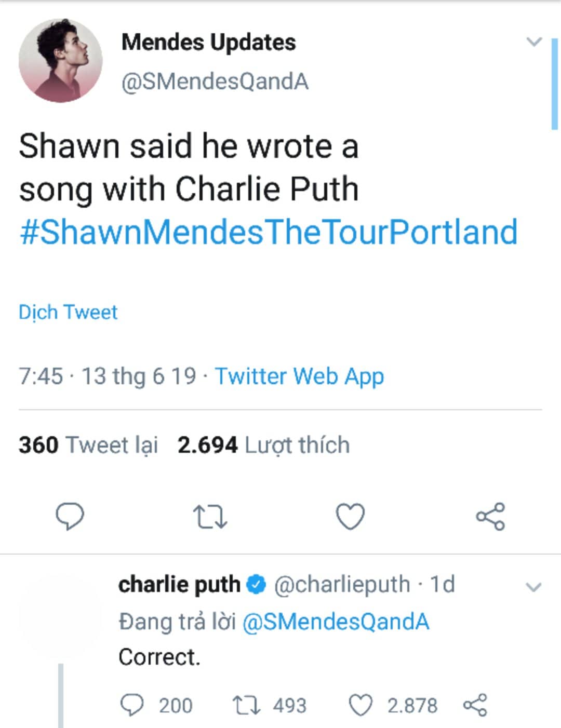
Task: Reply to the Mendes Updates tweet
Action: [70, 517]
